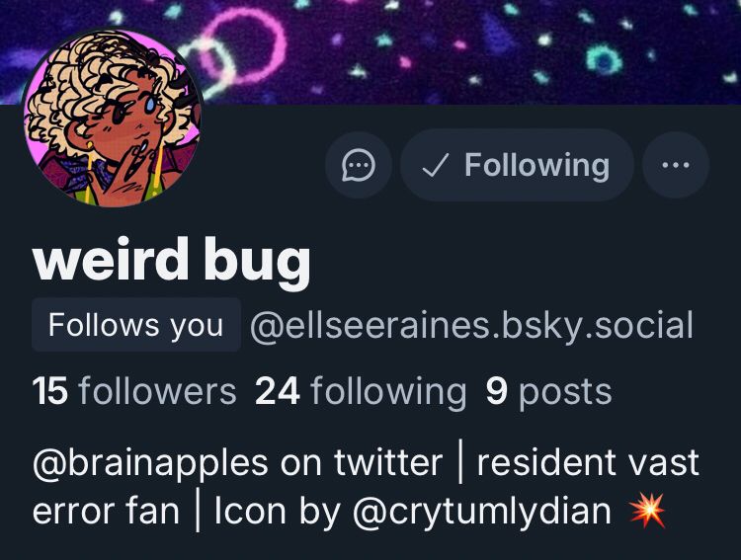Click the Follows you badge
The width and height of the screenshot is (741, 560).
point(136,325)
